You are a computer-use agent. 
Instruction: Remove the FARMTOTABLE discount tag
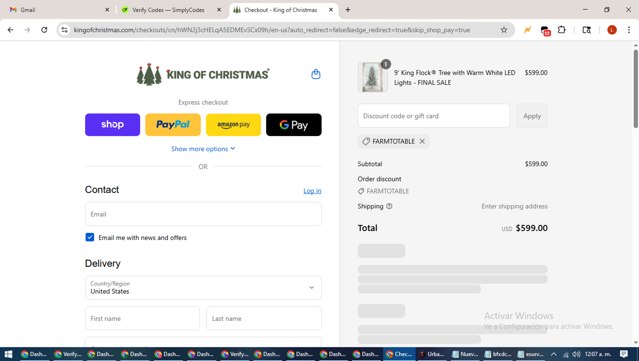pyautogui.click(x=422, y=141)
